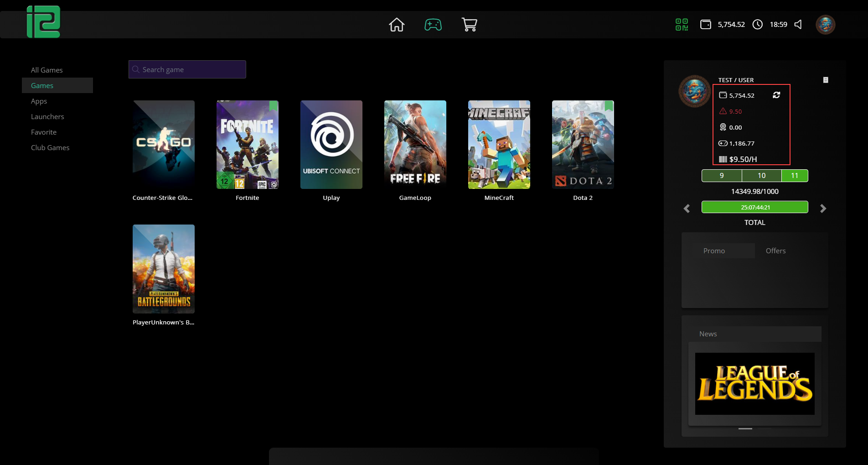Open the shopping cart store
The image size is (868, 465).
469,25
